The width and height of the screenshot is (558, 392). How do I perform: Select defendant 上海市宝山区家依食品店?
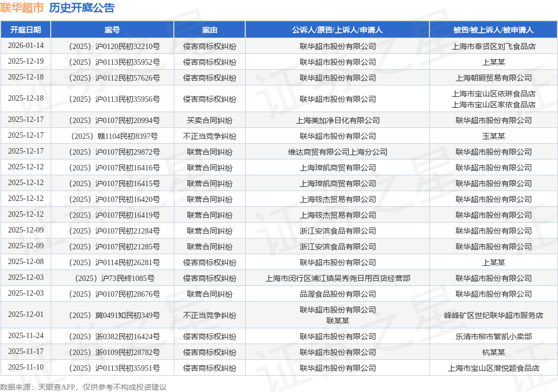(494, 105)
